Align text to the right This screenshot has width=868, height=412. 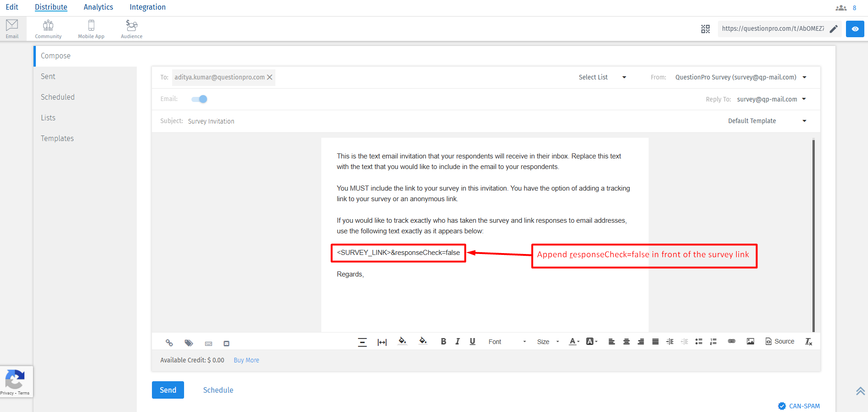[641, 341]
